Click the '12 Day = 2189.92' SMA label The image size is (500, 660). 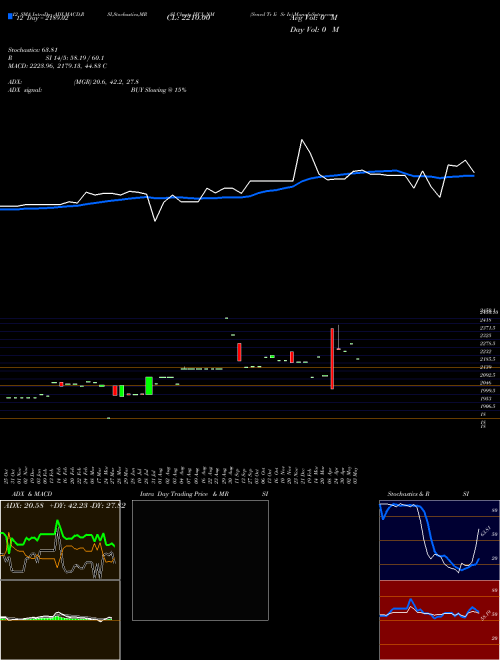[42, 19]
